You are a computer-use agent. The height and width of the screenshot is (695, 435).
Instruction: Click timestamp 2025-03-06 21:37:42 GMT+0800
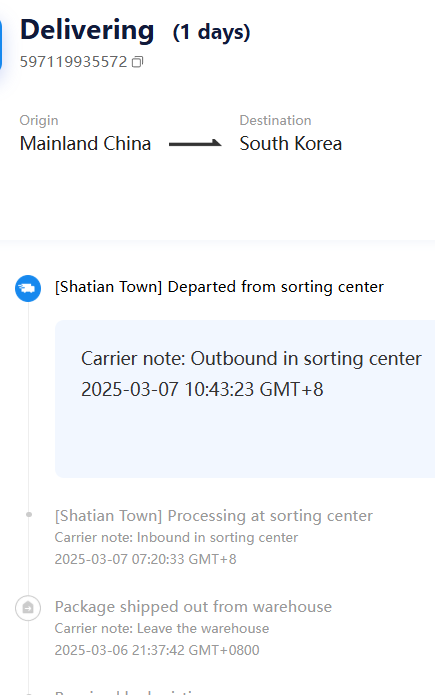pyautogui.click(x=157, y=650)
